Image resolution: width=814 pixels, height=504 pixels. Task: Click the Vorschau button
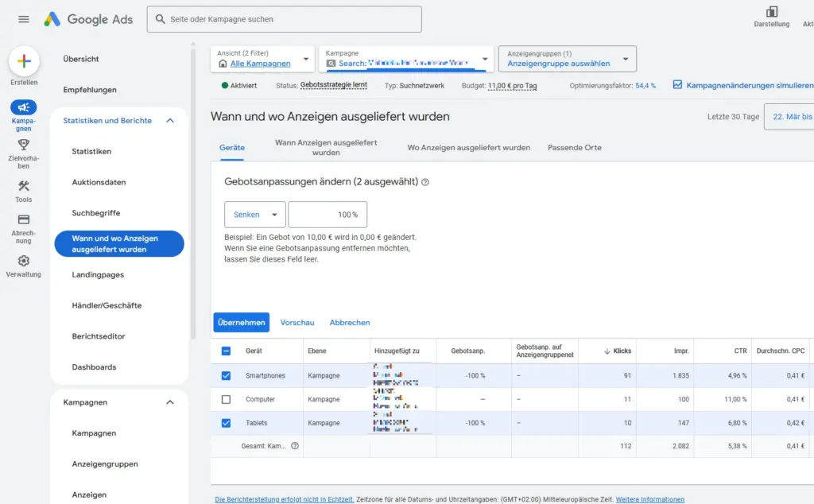[297, 322]
